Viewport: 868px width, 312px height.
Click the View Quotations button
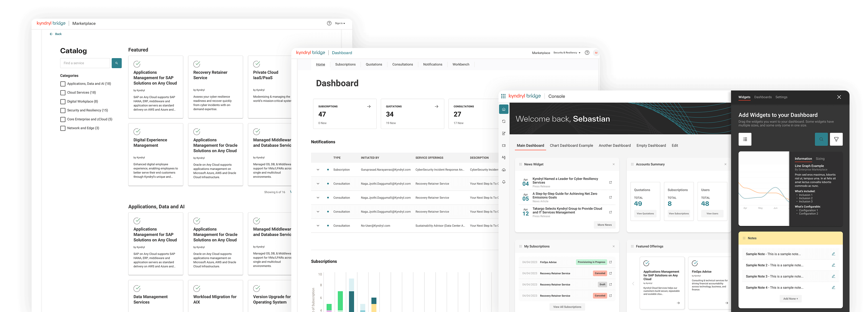[645, 214]
